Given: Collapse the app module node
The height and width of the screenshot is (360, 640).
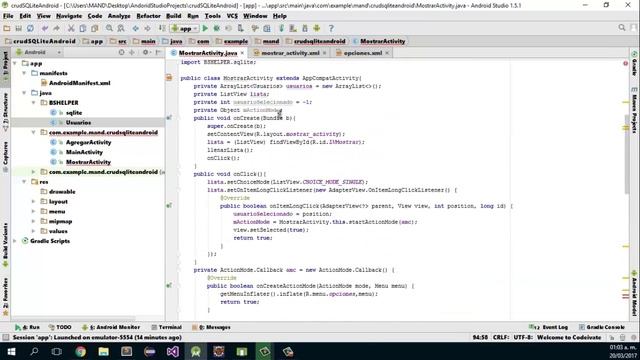Looking at the screenshot, I should pyautogui.click(x=15, y=64).
